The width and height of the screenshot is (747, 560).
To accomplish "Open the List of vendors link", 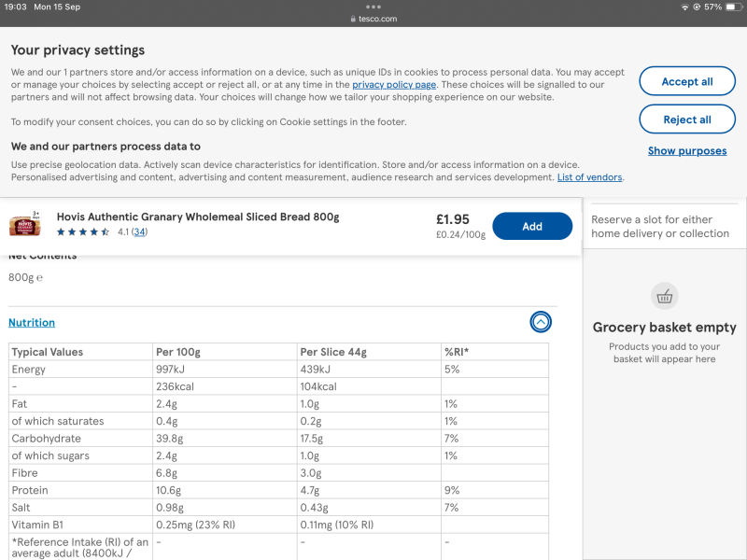I will (589, 177).
